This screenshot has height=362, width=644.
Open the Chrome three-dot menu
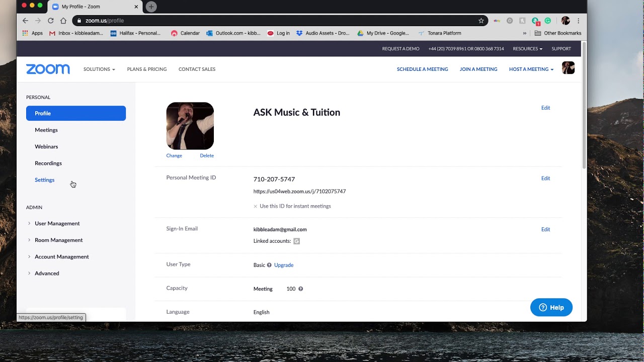pos(579,21)
